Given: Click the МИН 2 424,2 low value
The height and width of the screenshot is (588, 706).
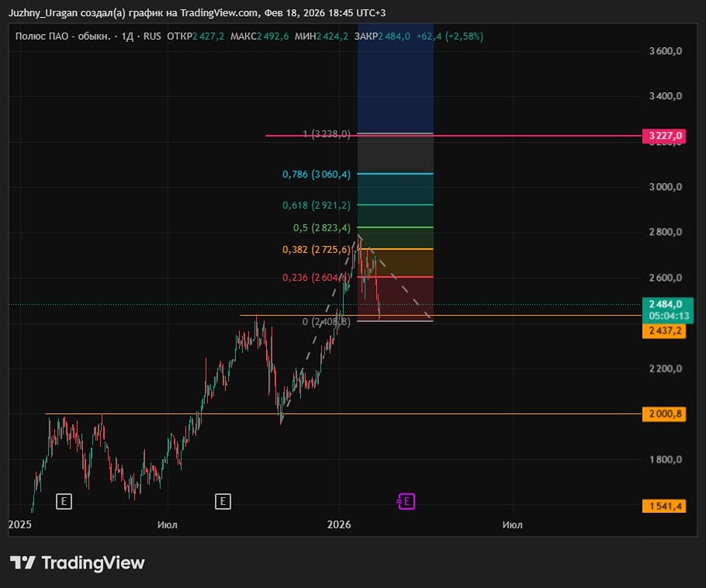Looking at the screenshot, I should [x=321, y=36].
